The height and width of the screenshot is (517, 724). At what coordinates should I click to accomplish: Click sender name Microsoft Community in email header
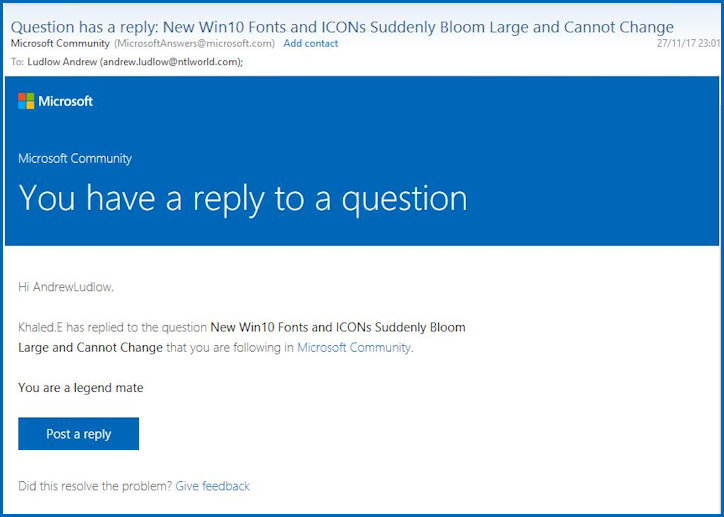tap(59, 44)
